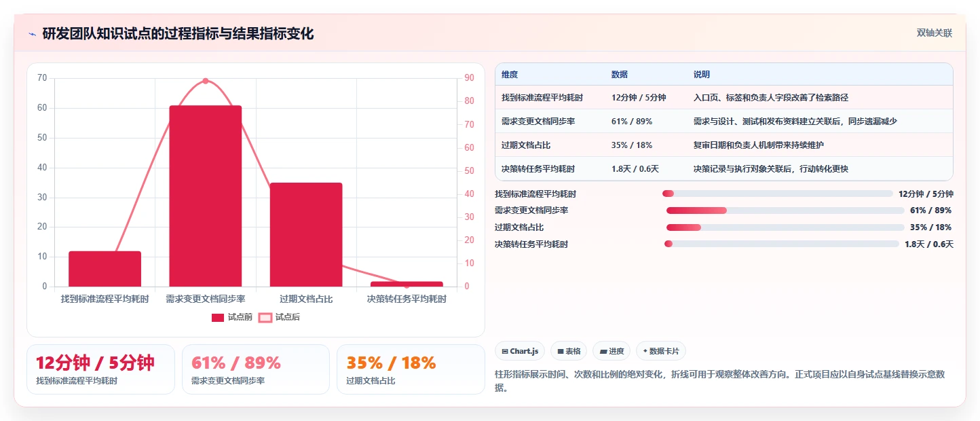
Task: Toggle the 试点后 legend item
Action: click(279, 317)
